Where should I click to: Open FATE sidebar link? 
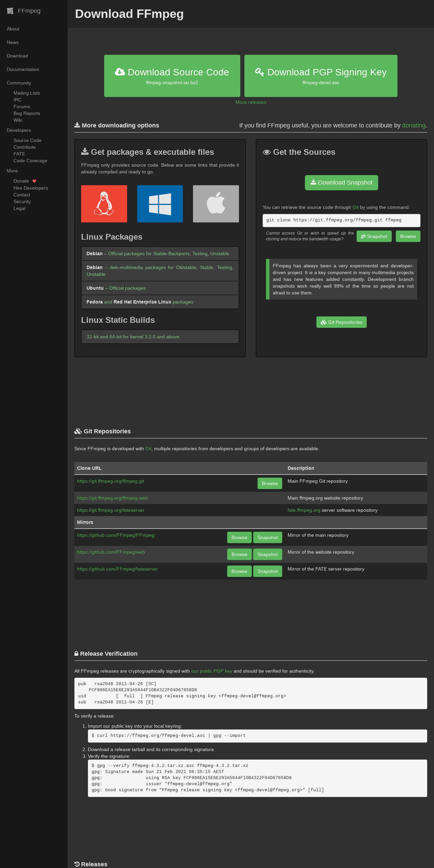click(19, 154)
